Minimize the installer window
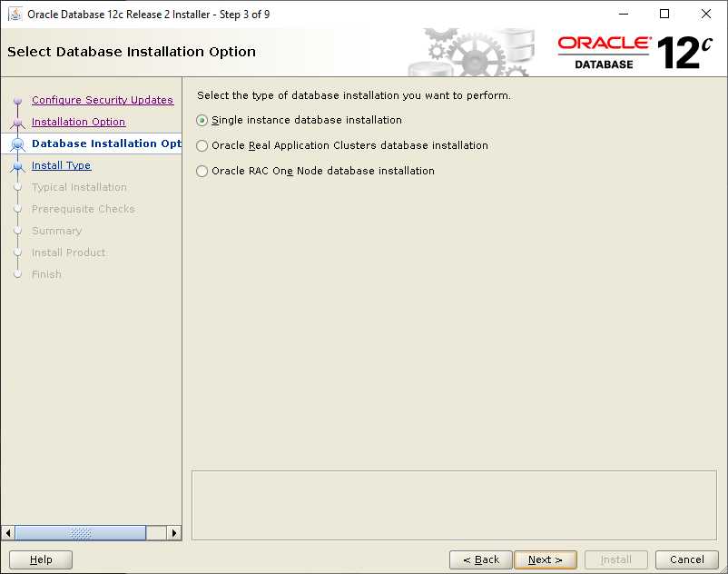This screenshot has height=574, width=728. click(624, 14)
